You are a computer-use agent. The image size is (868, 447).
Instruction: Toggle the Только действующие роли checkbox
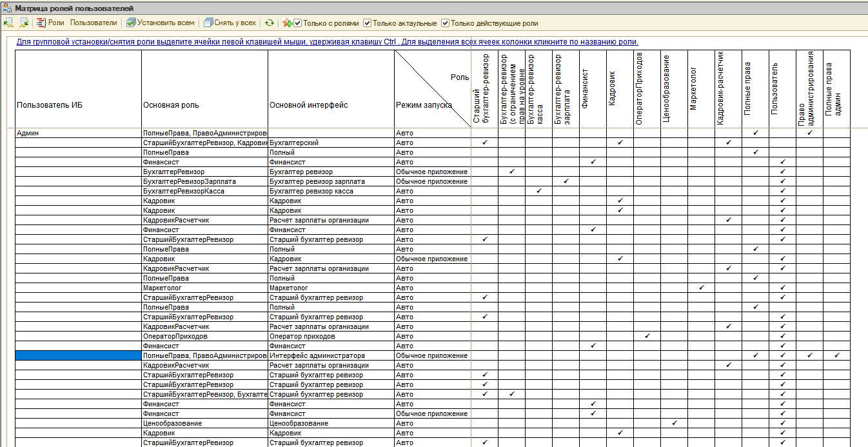pos(445,23)
